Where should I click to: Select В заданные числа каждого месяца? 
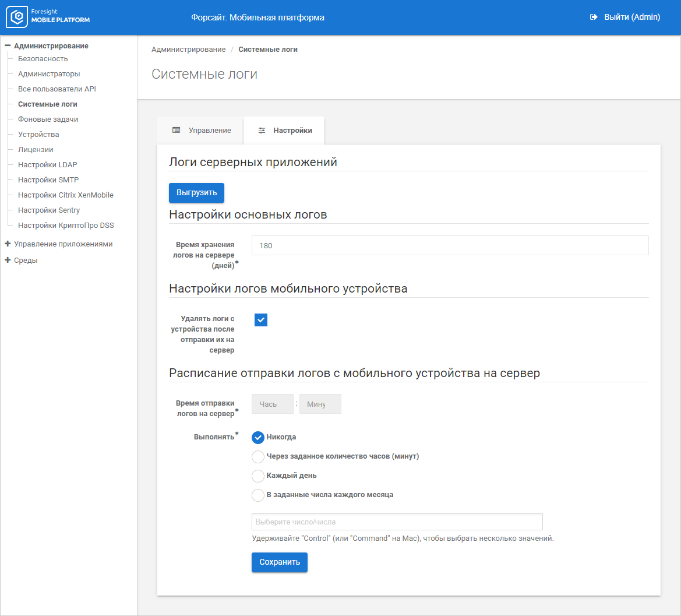pyautogui.click(x=258, y=495)
